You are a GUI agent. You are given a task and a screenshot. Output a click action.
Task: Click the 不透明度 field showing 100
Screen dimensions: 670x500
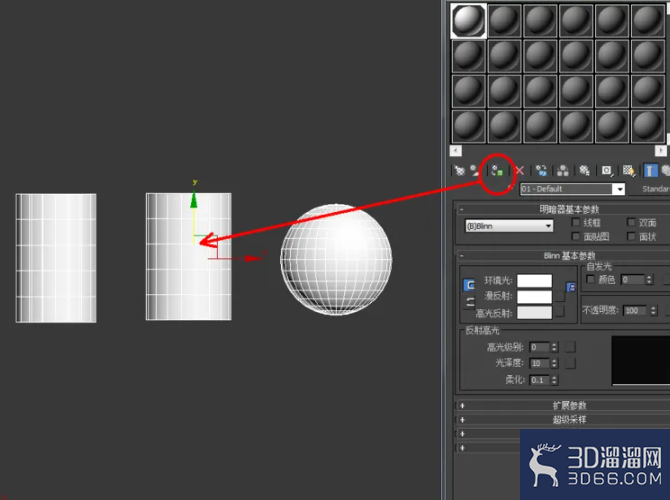click(x=635, y=311)
